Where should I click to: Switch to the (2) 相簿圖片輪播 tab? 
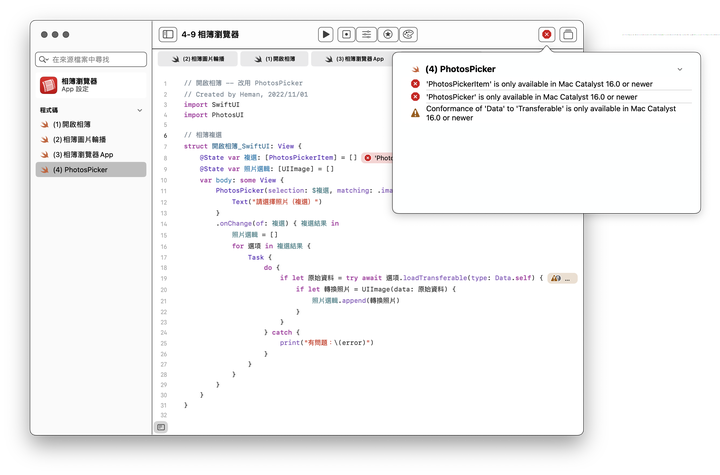click(x=198, y=59)
